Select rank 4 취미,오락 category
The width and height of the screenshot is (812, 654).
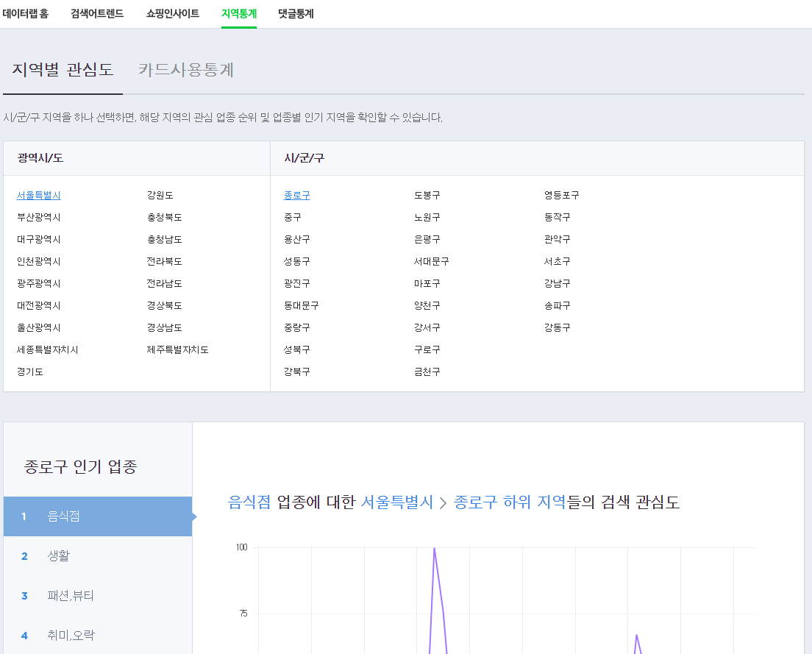pyautogui.click(x=98, y=636)
